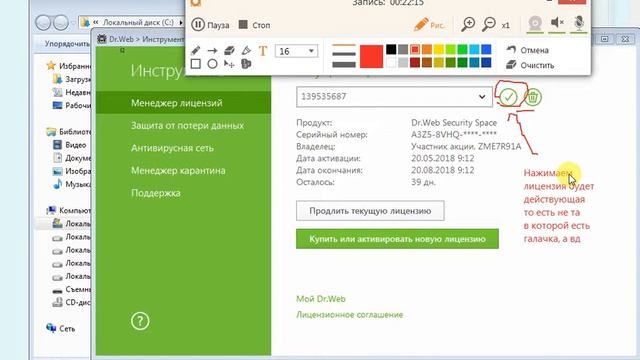Select the text T tool
This screenshot has width=640, height=360.
pyautogui.click(x=263, y=51)
